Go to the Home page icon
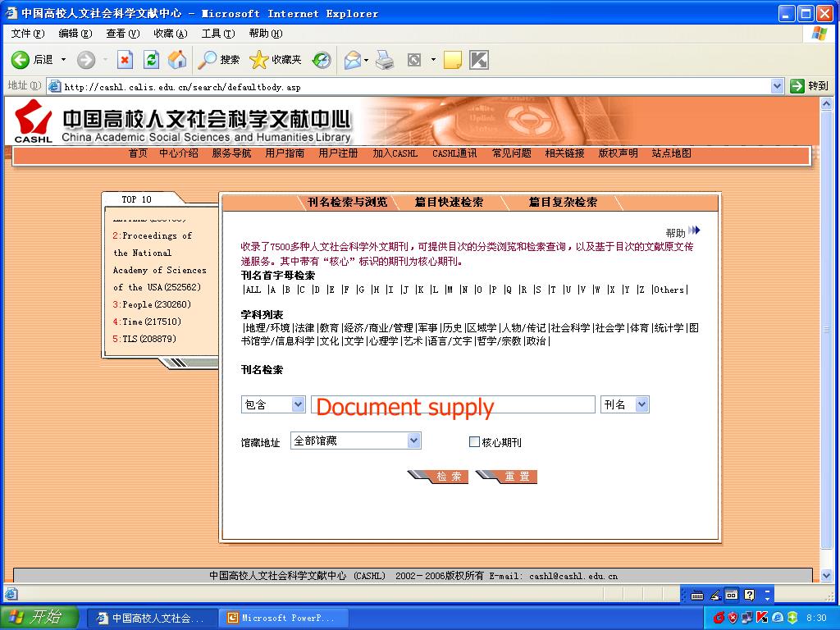This screenshot has height=630, width=840. 177,59
